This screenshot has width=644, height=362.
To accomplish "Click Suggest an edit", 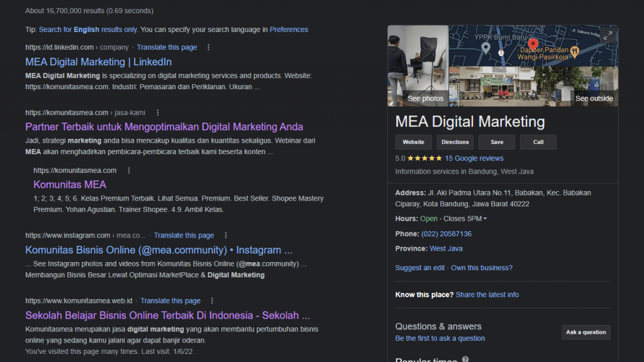I will pyautogui.click(x=419, y=268).
